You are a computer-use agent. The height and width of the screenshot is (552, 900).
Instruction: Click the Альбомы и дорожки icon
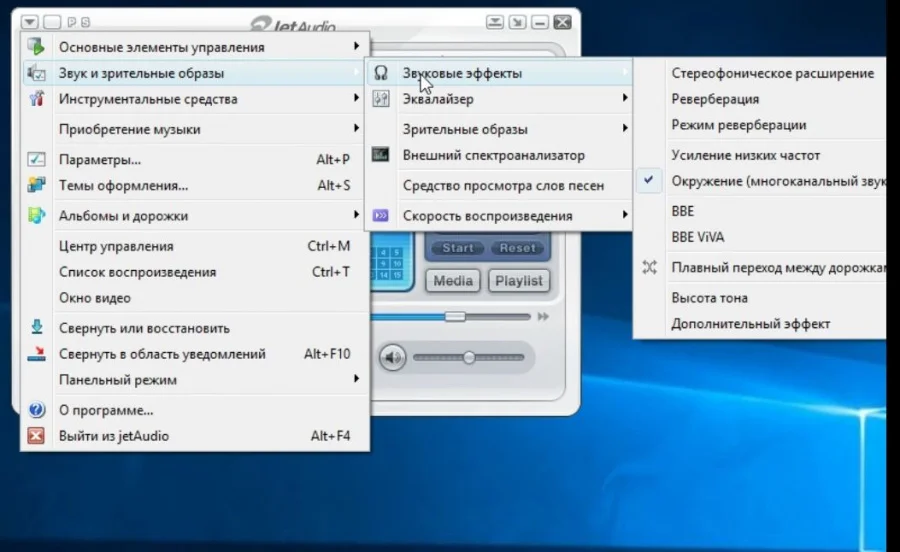[x=36, y=215]
